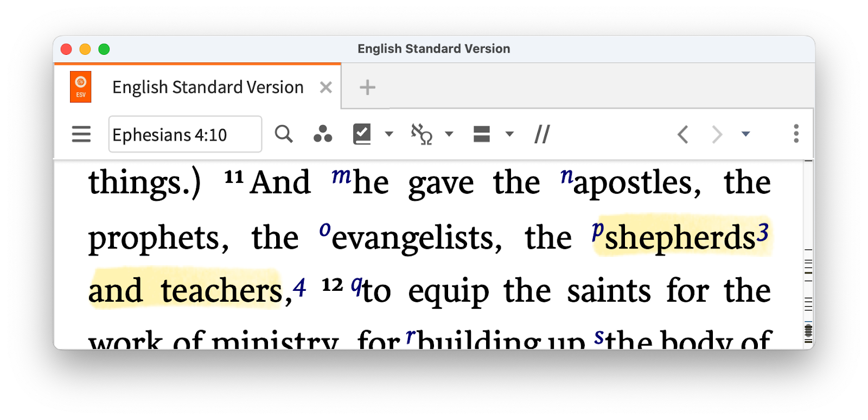Viewport: 868px width, 420px height.
Task: Minimize the window with the yellow button
Action: coord(85,49)
